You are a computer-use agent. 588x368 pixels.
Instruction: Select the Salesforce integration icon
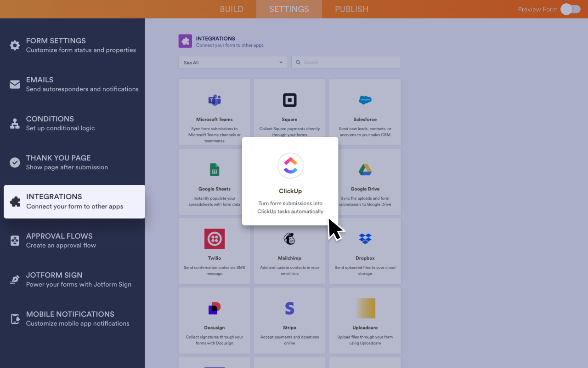pos(365,100)
